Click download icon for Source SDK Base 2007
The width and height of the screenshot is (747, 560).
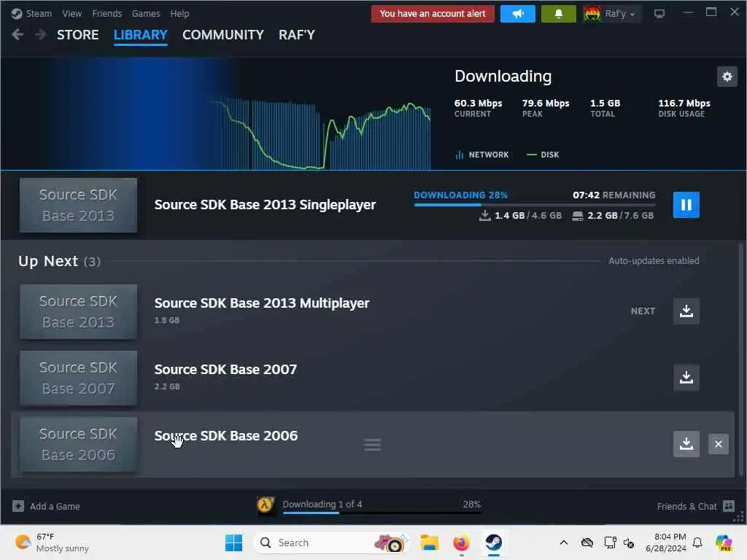[686, 378]
